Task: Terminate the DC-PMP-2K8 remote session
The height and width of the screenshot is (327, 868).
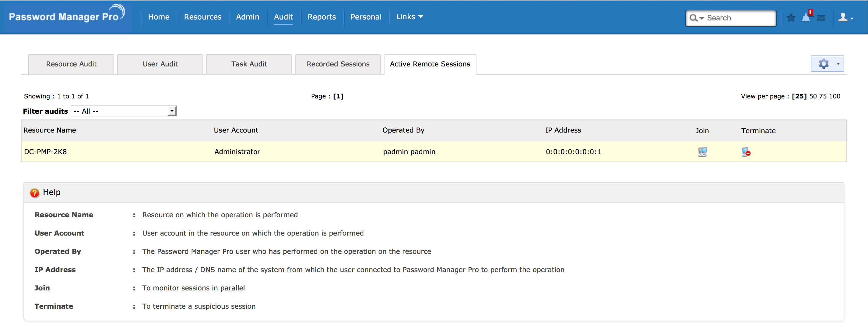Action: pyautogui.click(x=746, y=152)
